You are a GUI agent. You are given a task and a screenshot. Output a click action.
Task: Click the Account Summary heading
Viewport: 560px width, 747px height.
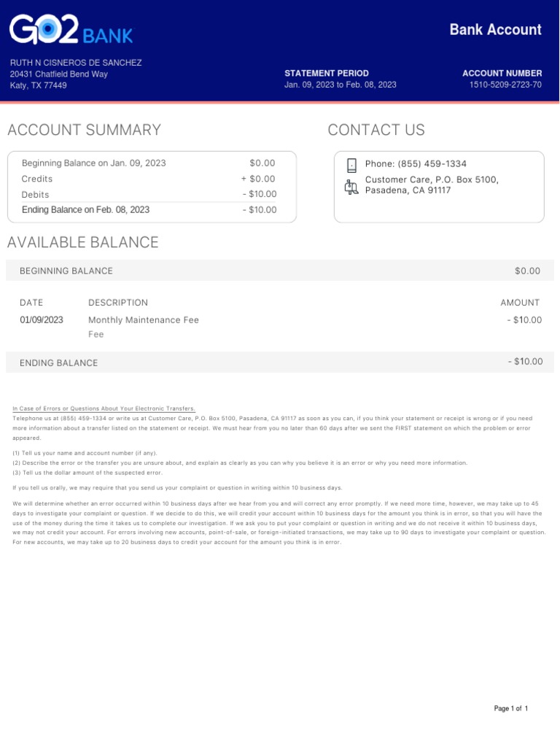coord(85,131)
